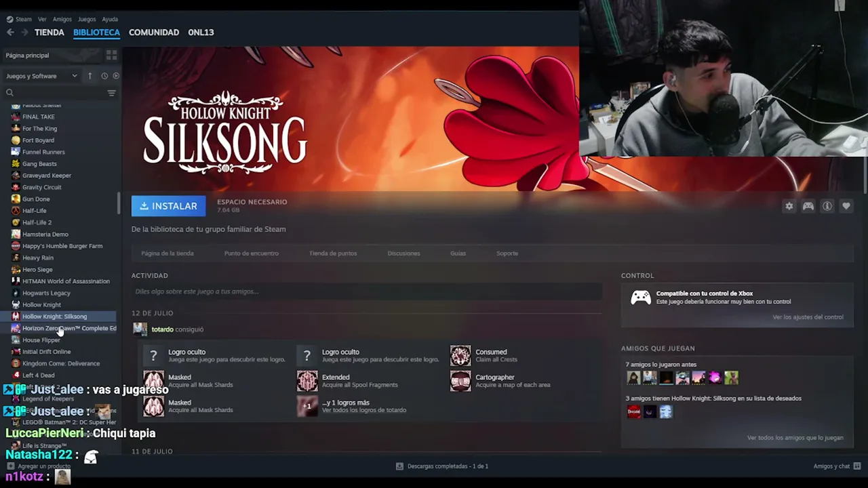Open Página de la tienda link
868x488 pixels.
[167, 253]
